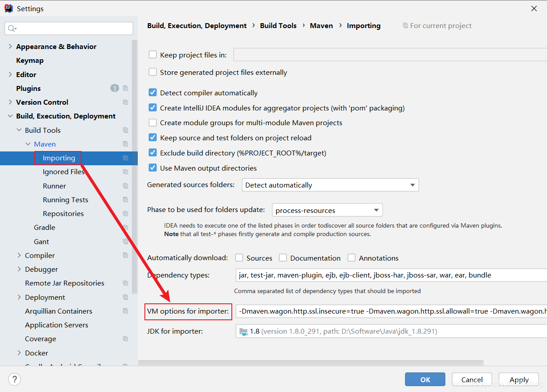Click the Plugins update count badge
Viewport: 547px width, 392px height.
(115, 88)
